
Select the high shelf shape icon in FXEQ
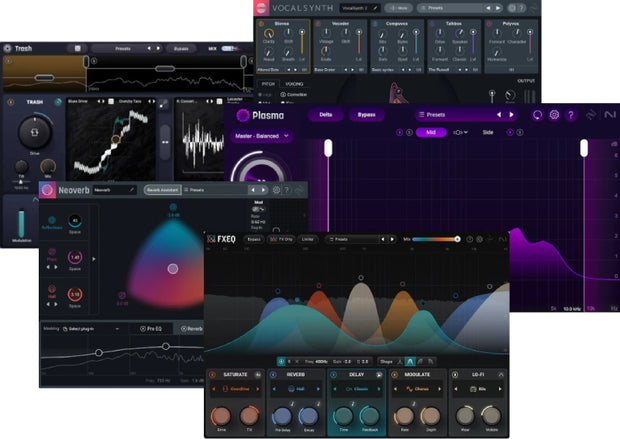coord(420,361)
